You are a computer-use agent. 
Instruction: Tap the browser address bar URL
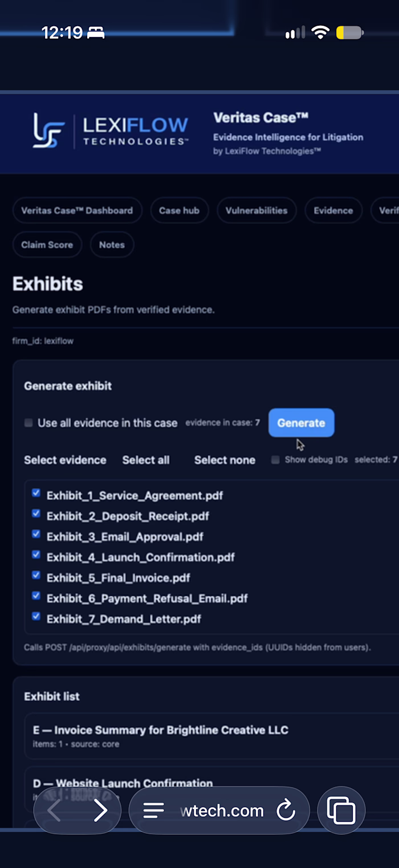[222, 810]
